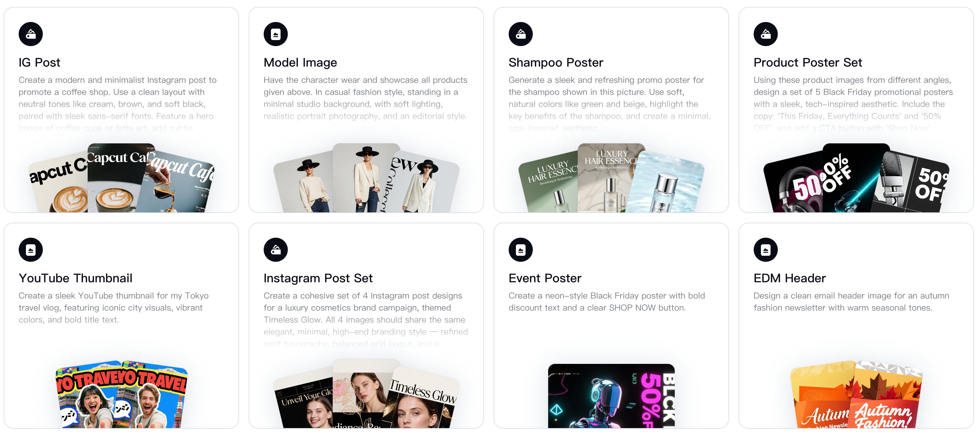Click the Shampoo Poster card icon
This screenshot has width=980, height=435.
[520, 34]
